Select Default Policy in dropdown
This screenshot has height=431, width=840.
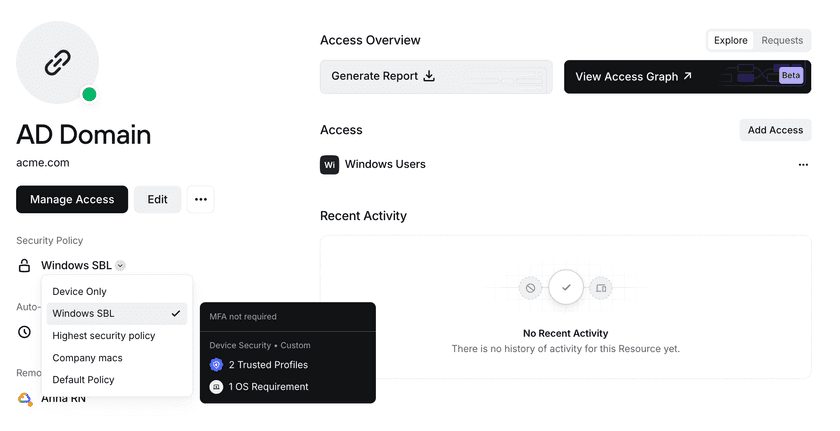coord(84,380)
